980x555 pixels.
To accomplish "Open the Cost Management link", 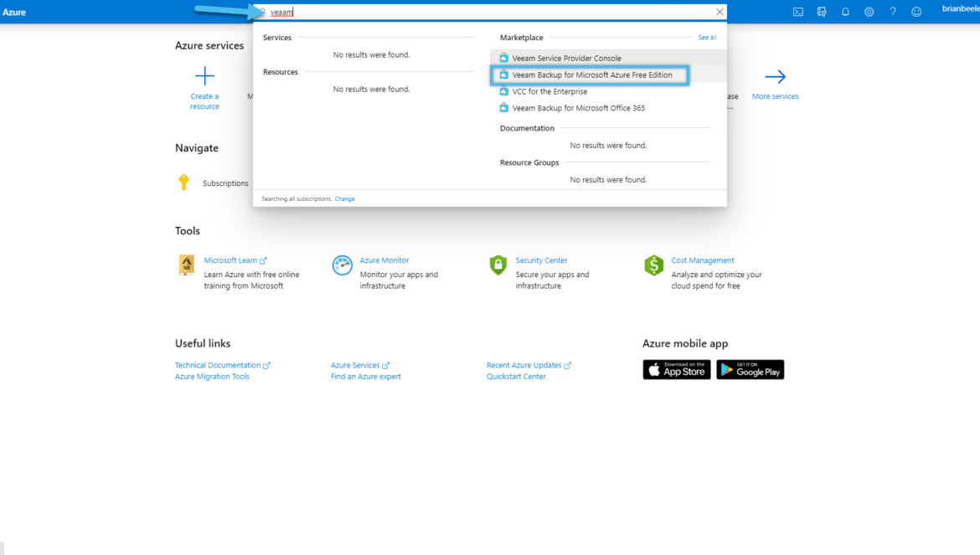I will [x=703, y=260].
